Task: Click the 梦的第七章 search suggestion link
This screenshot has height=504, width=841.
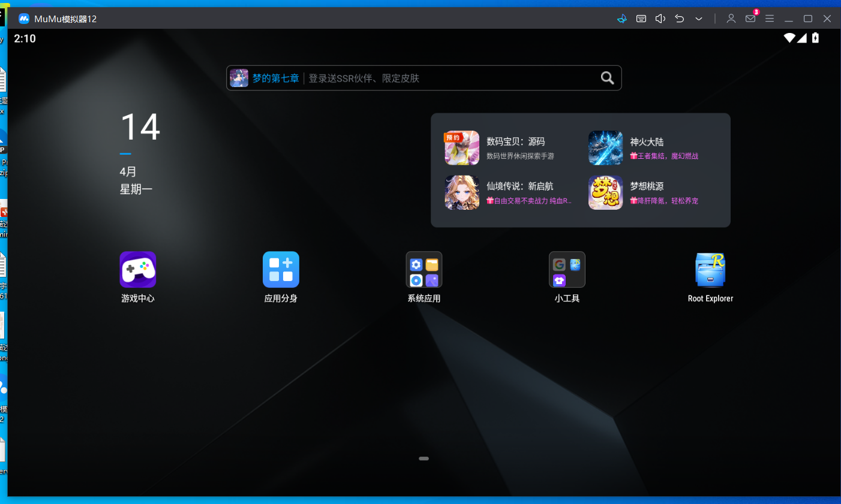Action: point(275,79)
